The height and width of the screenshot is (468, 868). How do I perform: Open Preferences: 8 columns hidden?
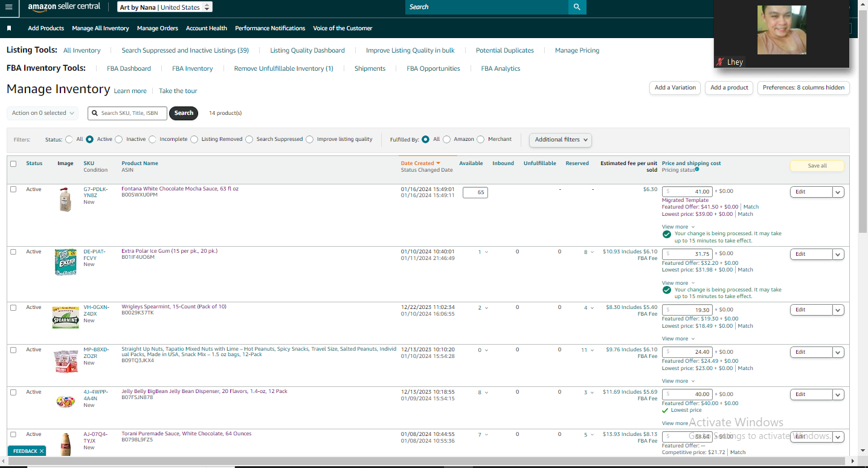click(803, 88)
